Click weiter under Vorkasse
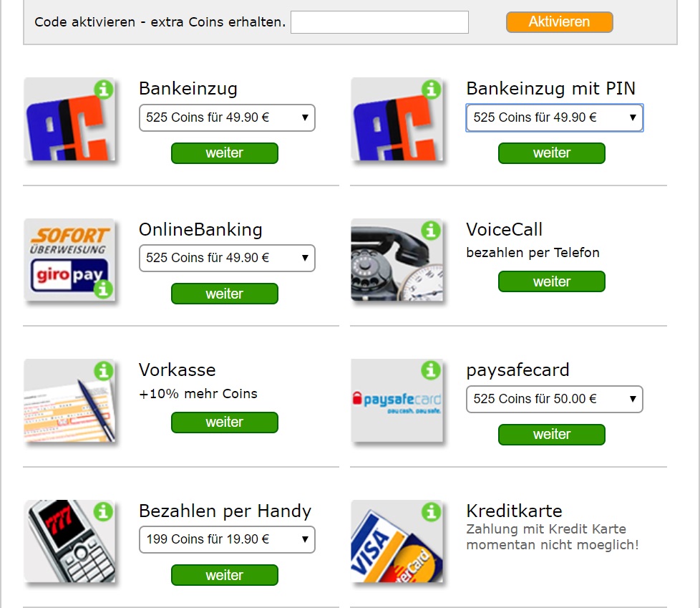Image resolution: width=700 pixels, height=608 pixels. coord(225,422)
